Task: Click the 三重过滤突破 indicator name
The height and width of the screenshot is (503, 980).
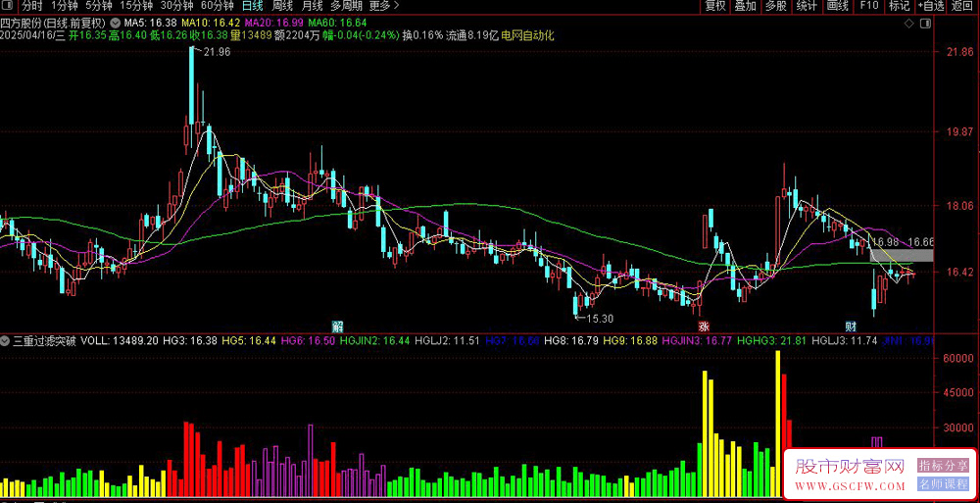Action: [x=44, y=341]
